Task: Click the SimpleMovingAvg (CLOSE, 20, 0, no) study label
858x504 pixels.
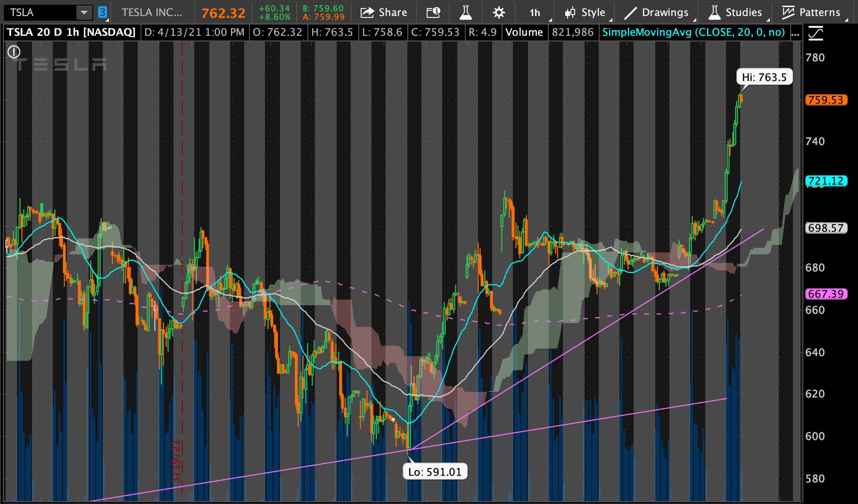Action: pos(693,33)
